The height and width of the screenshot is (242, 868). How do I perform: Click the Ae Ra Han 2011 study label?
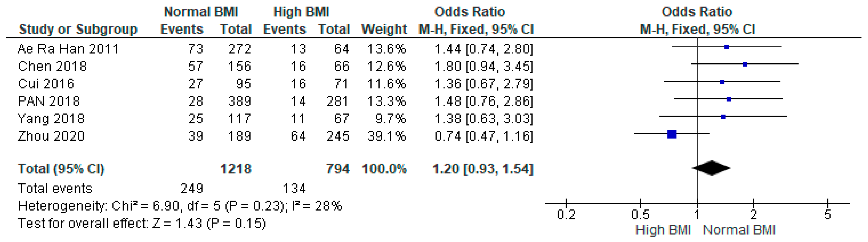click(x=68, y=49)
